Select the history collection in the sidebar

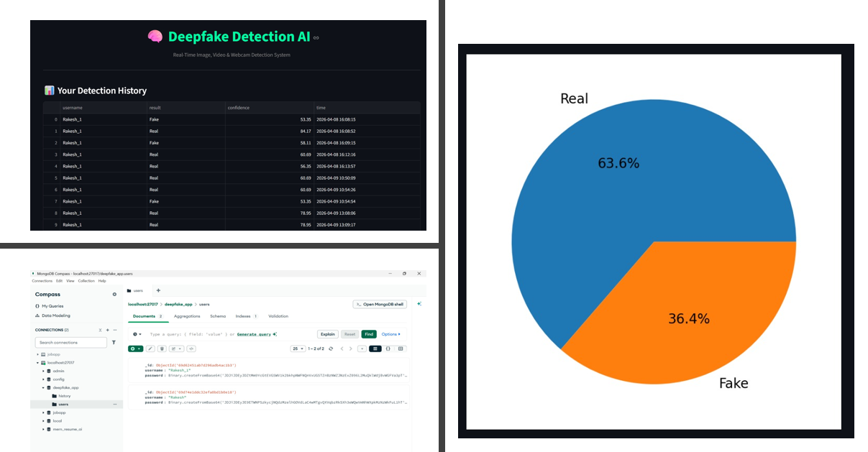(x=65, y=396)
